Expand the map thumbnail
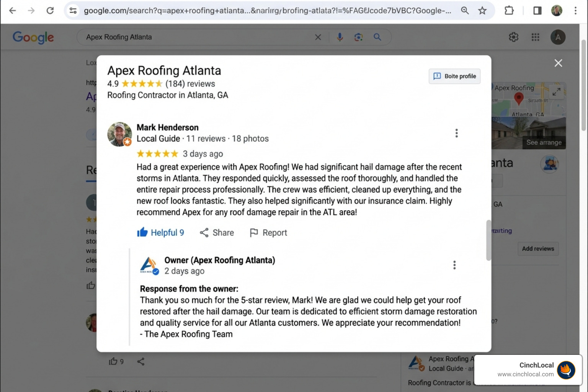588x392 pixels. coord(556,92)
